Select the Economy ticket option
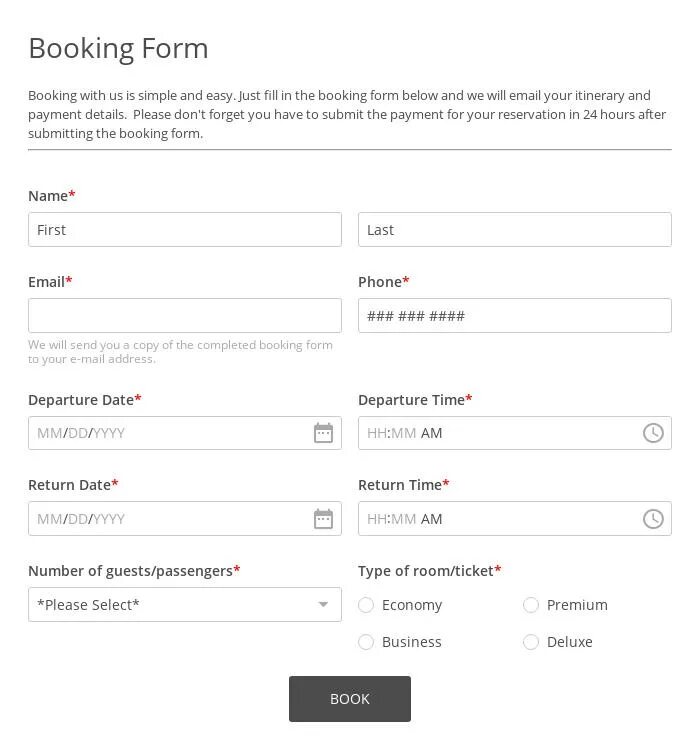 click(x=366, y=605)
